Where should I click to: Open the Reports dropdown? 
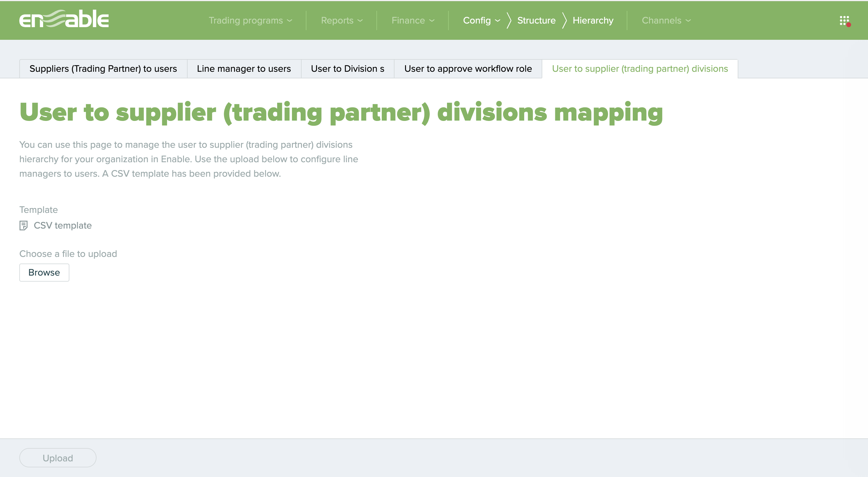point(341,21)
